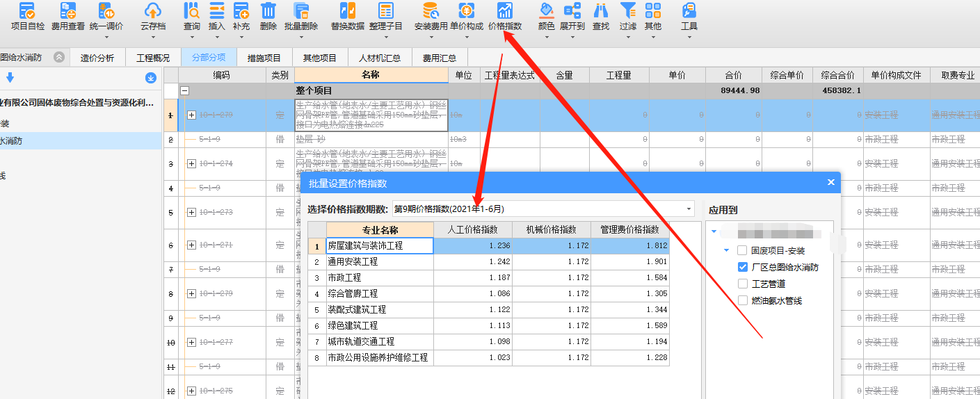The image size is (980, 399).
Task: Switch to the 人材机汇总 tab
Action: pos(380,58)
